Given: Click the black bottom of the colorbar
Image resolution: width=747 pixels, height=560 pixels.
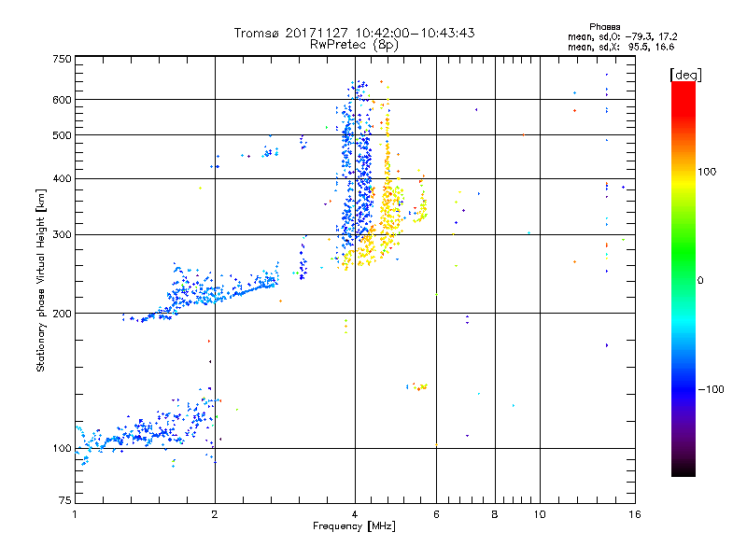Looking at the screenshot, I should pos(684,469).
